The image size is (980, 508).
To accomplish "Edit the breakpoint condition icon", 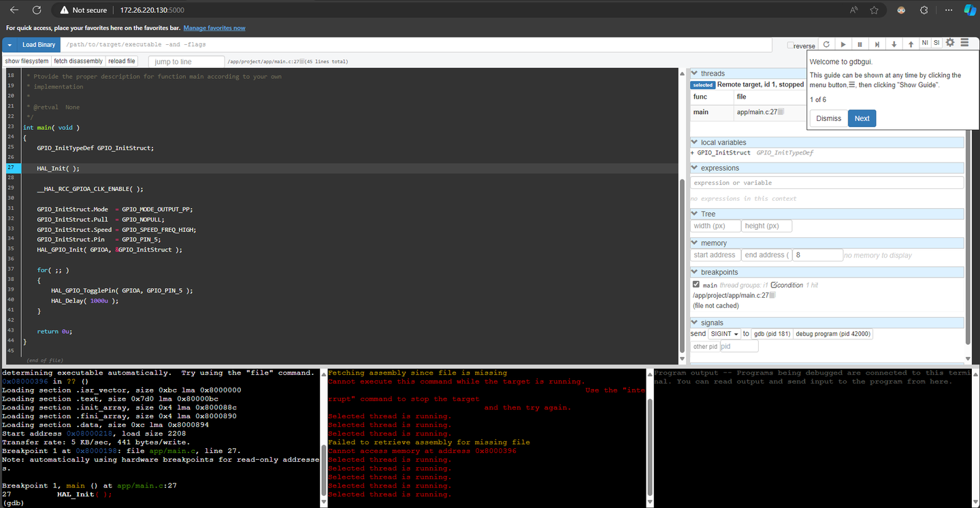I will (774, 285).
